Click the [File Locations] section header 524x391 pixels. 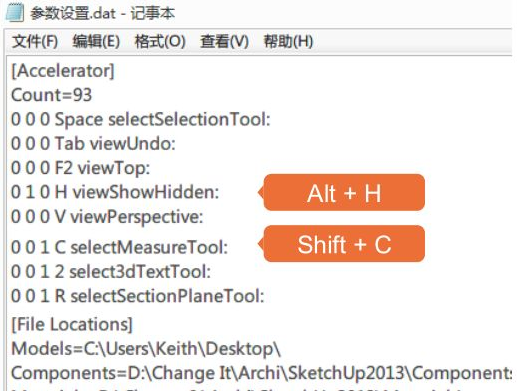point(72,324)
